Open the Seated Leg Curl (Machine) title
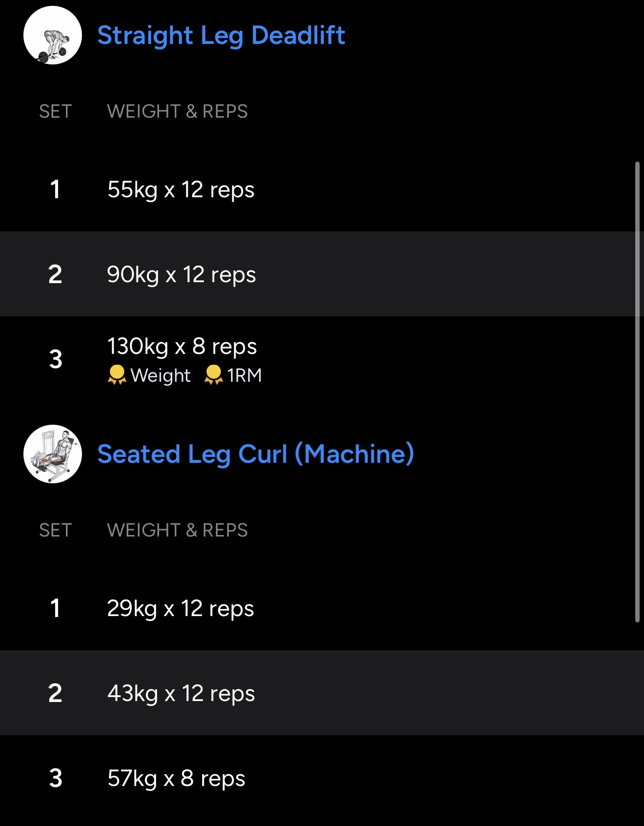Screen dimensions: 644x826 point(256,454)
